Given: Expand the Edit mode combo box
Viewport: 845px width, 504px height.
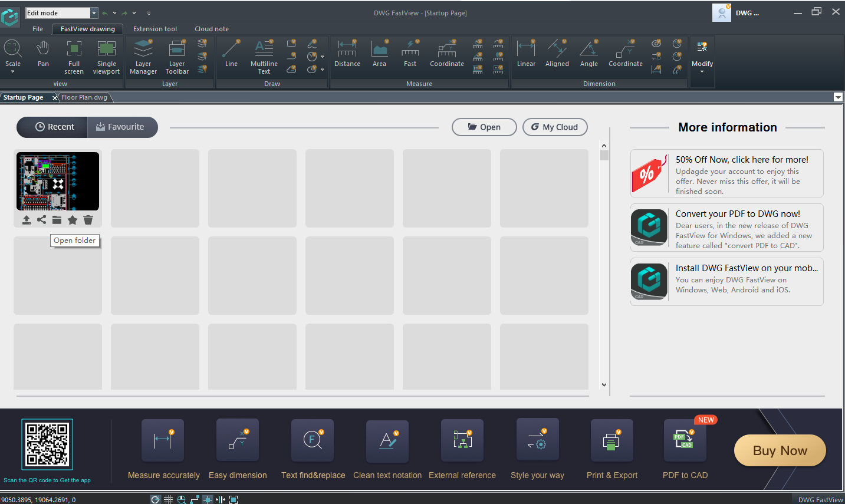Looking at the screenshot, I should coord(94,13).
